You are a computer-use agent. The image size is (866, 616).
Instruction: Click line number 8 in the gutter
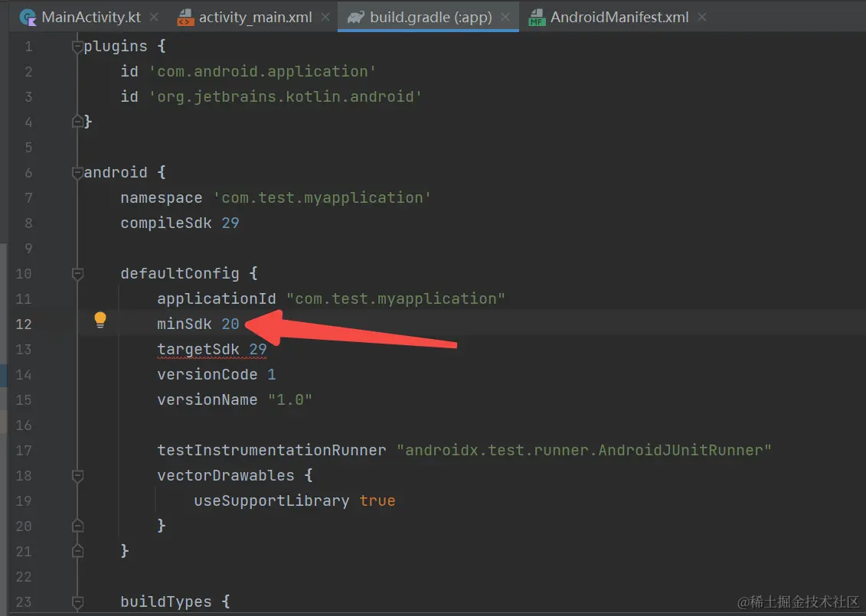28,223
